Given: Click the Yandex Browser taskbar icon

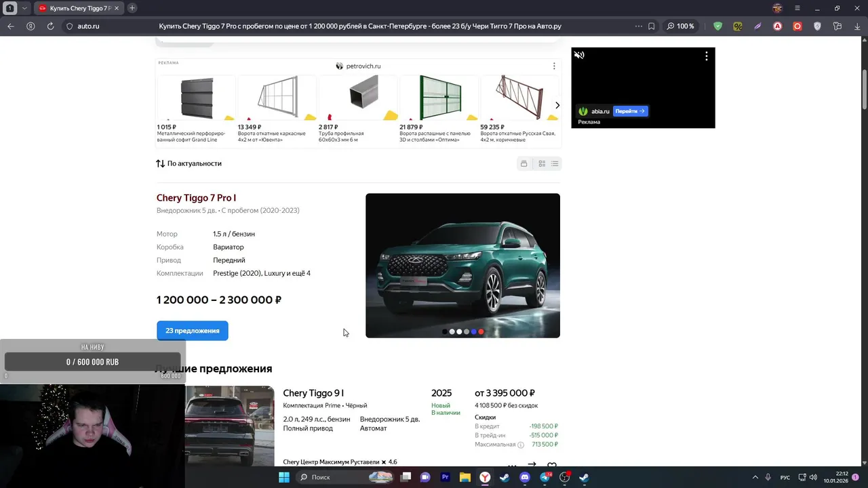Looking at the screenshot, I should (486, 477).
